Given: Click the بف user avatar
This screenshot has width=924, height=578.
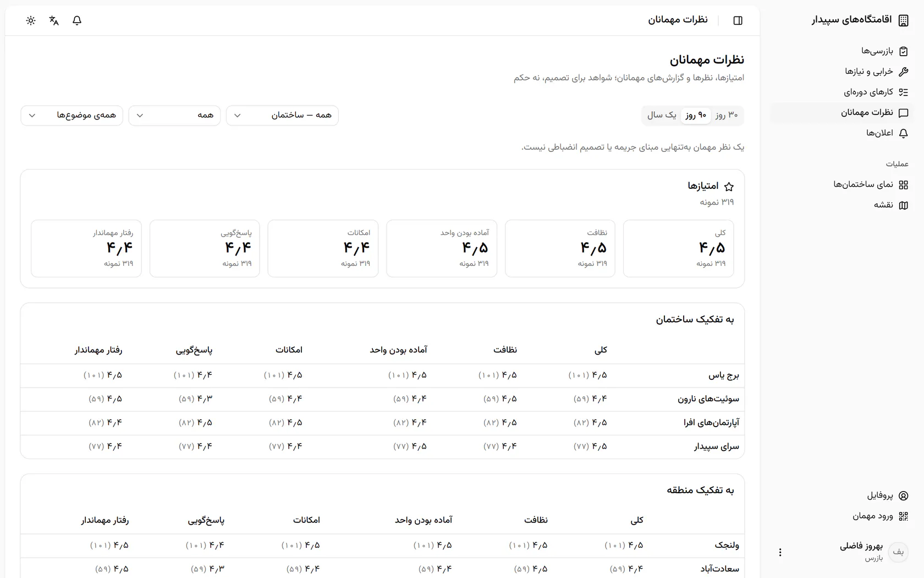Looking at the screenshot, I should point(898,552).
